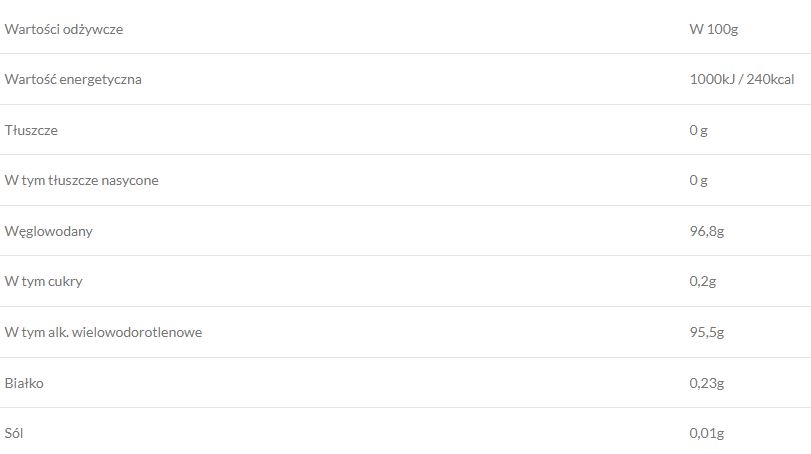Select the 'Wartość energetyczna' row label
811x454 pixels.
(x=73, y=79)
